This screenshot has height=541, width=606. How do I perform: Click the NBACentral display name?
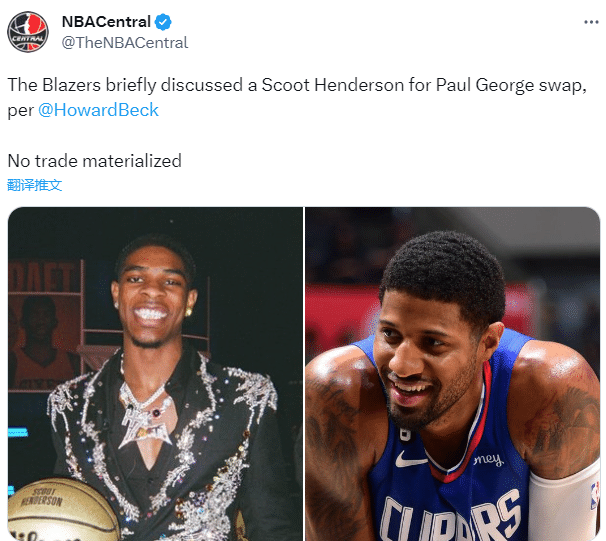coord(106,22)
